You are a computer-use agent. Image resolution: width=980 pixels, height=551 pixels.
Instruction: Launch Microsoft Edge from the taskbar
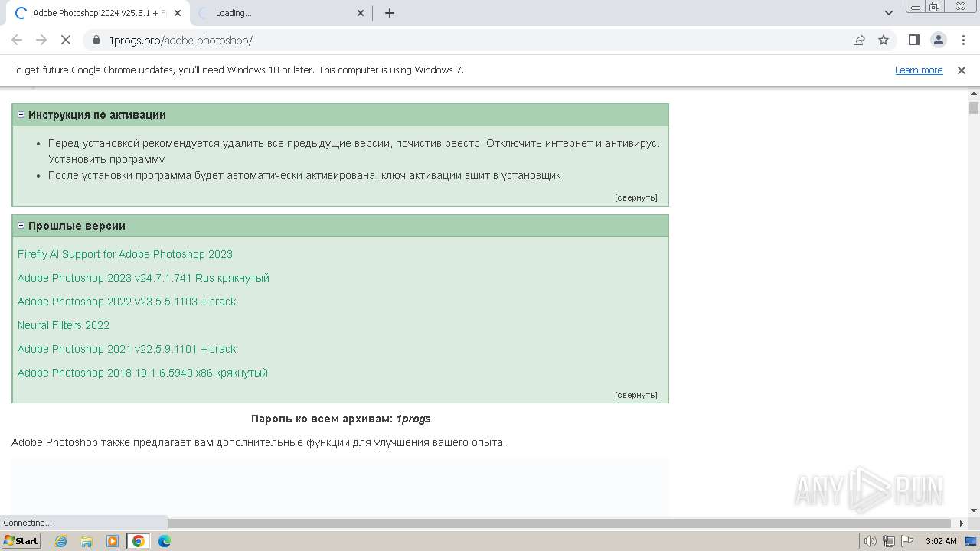tap(165, 541)
